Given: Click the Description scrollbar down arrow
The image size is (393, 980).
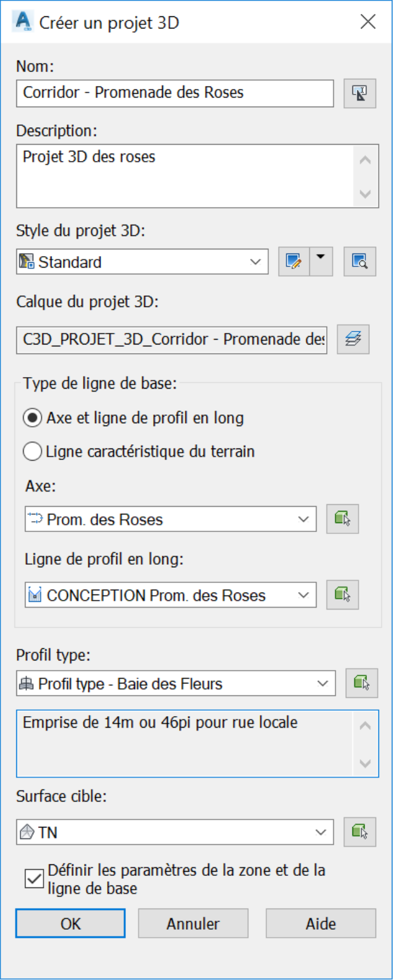Looking at the screenshot, I should pyautogui.click(x=365, y=194).
